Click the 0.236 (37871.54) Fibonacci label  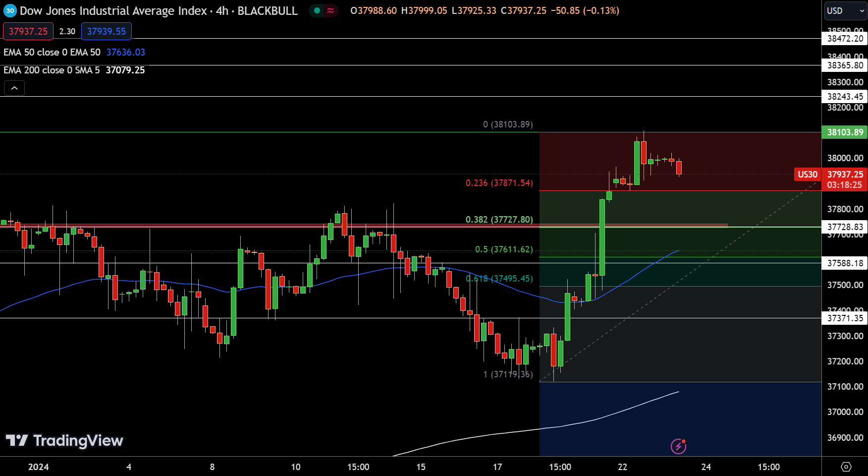499,183
